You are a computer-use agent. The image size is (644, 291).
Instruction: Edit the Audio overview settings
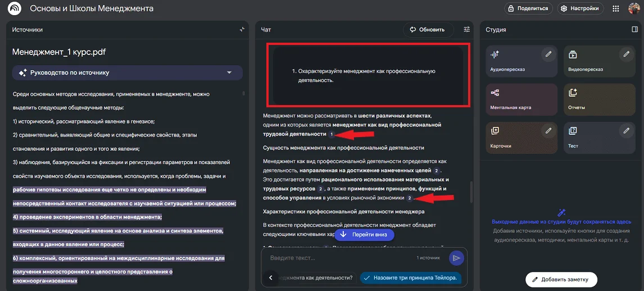coord(548,54)
